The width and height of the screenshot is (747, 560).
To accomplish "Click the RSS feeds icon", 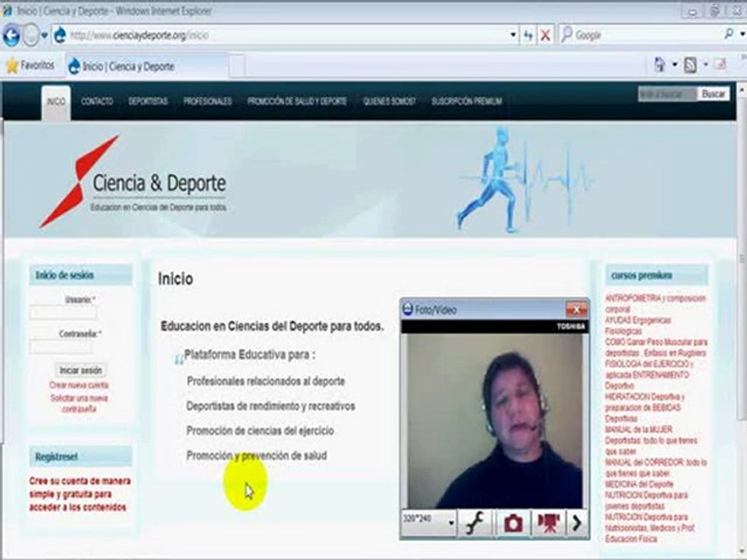I will (690, 65).
